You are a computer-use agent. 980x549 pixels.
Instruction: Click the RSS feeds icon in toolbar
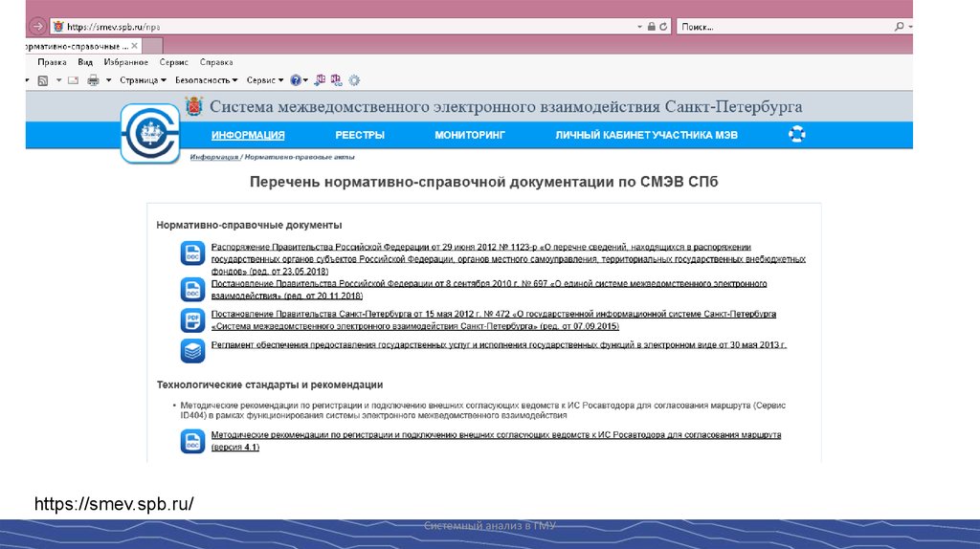[43, 80]
